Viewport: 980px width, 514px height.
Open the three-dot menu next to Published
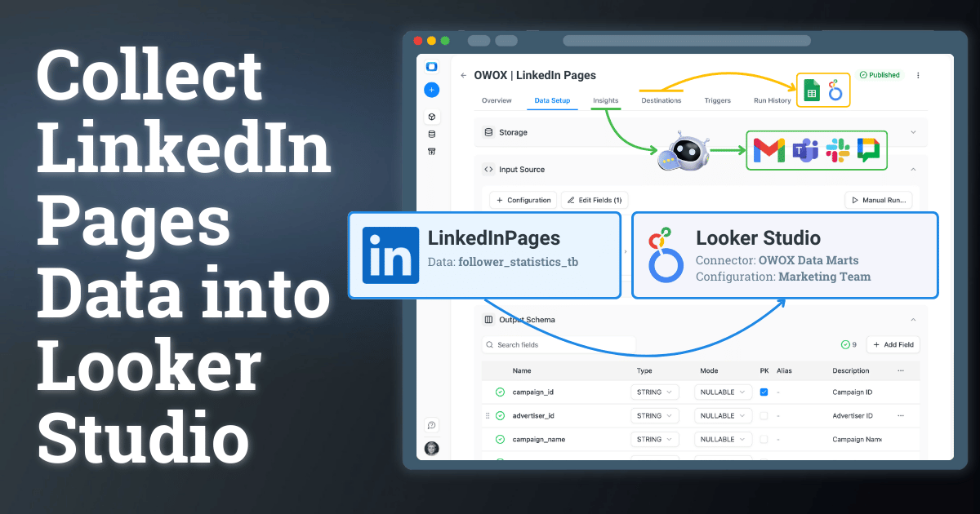pos(918,75)
